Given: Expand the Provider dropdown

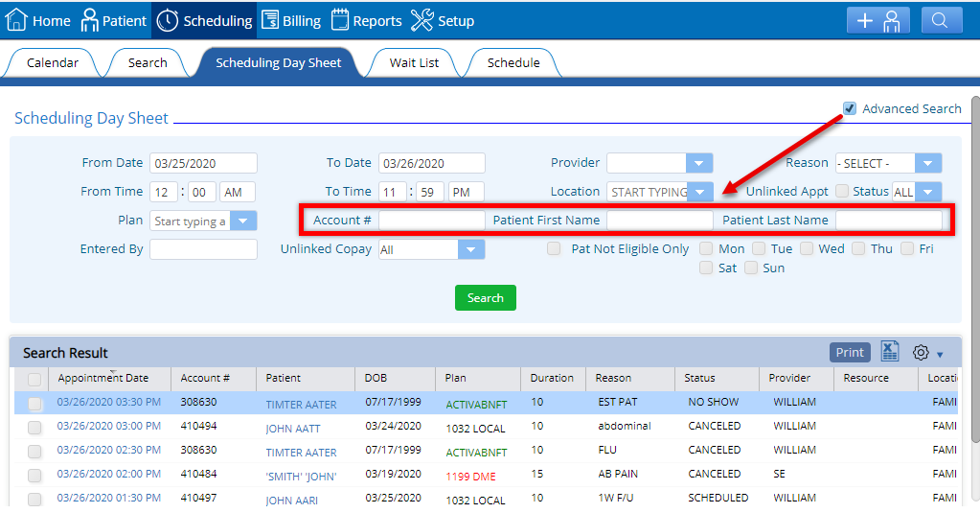Looking at the screenshot, I should [698, 163].
